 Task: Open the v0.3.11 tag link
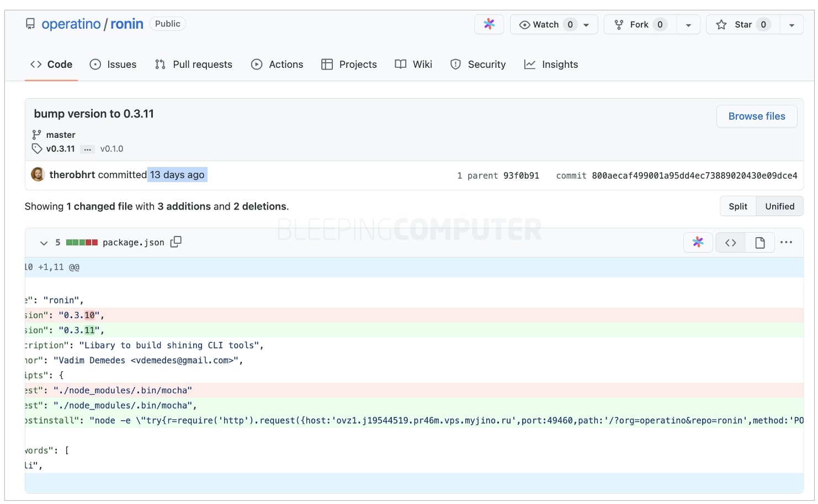tap(60, 149)
